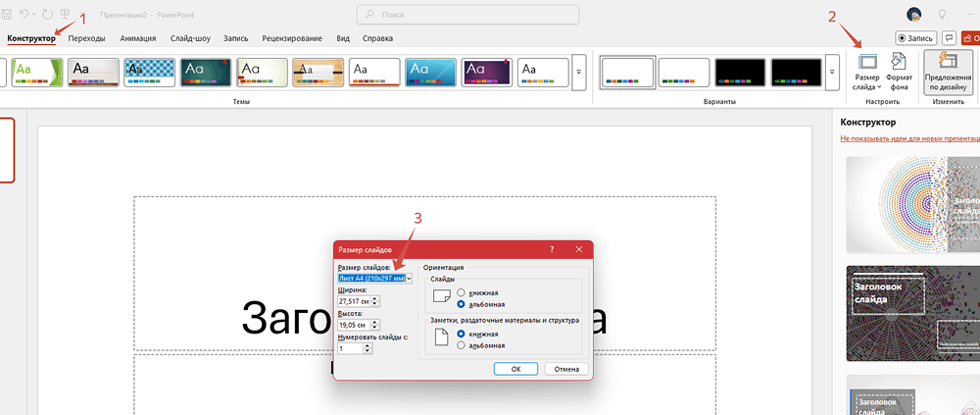Pick the colorful circular dots design idea
980x415 pixels.
point(913,204)
